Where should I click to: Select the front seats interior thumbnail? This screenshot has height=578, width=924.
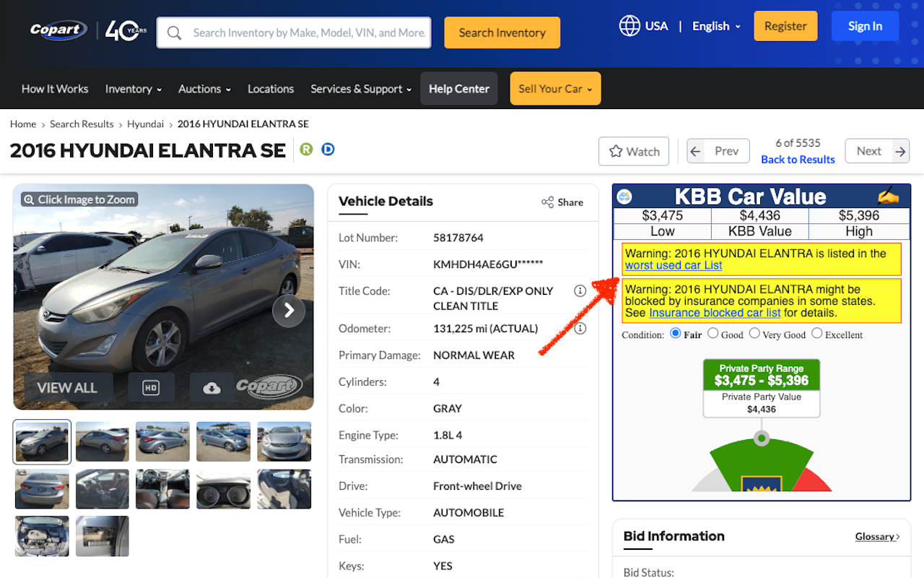pyautogui.click(x=162, y=489)
